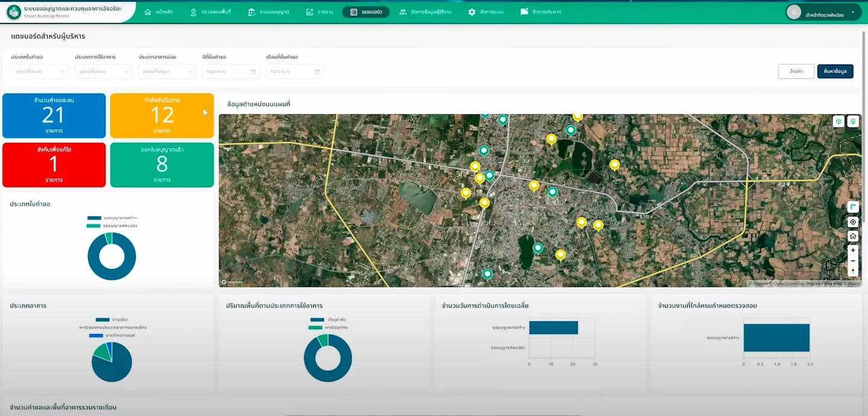The width and height of the screenshot is (868, 416).
Task: Open the user account menu
Action: [x=824, y=12]
